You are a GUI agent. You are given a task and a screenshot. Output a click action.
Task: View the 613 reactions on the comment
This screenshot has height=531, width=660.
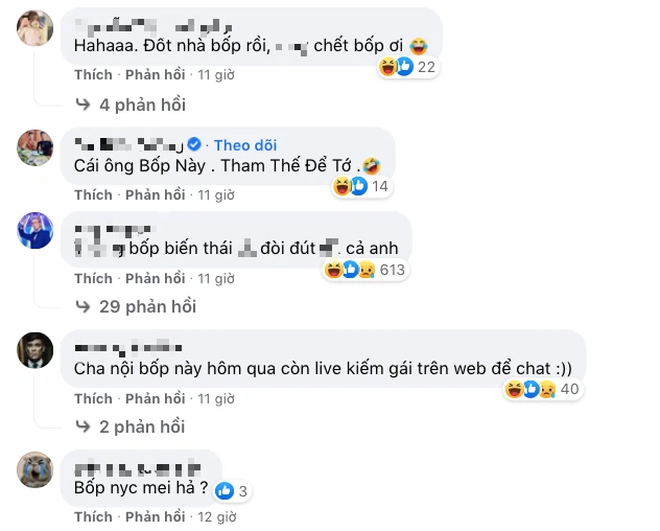(365, 269)
